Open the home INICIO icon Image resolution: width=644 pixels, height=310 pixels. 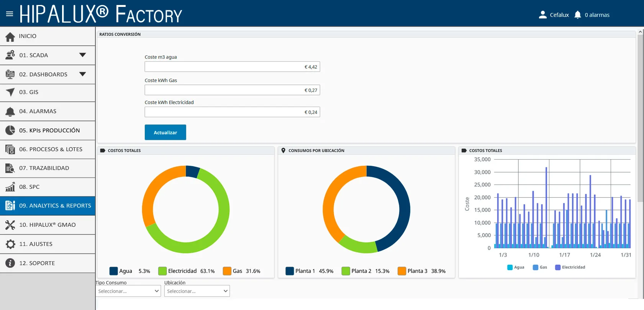[x=10, y=36]
